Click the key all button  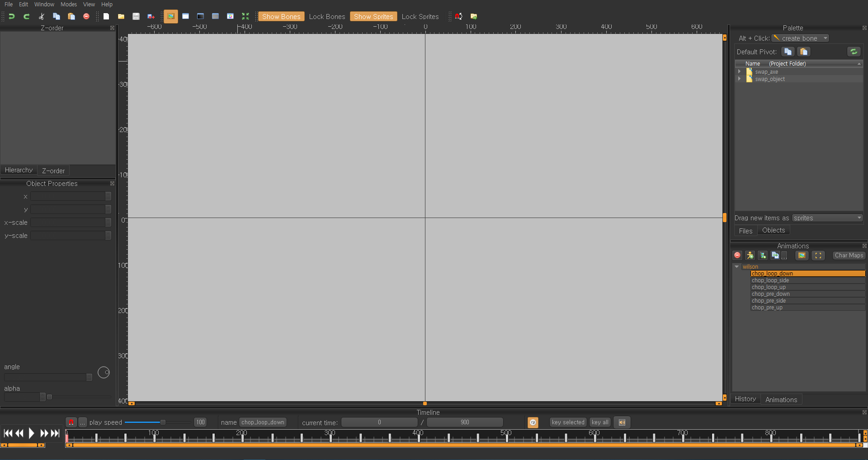(x=600, y=422)
